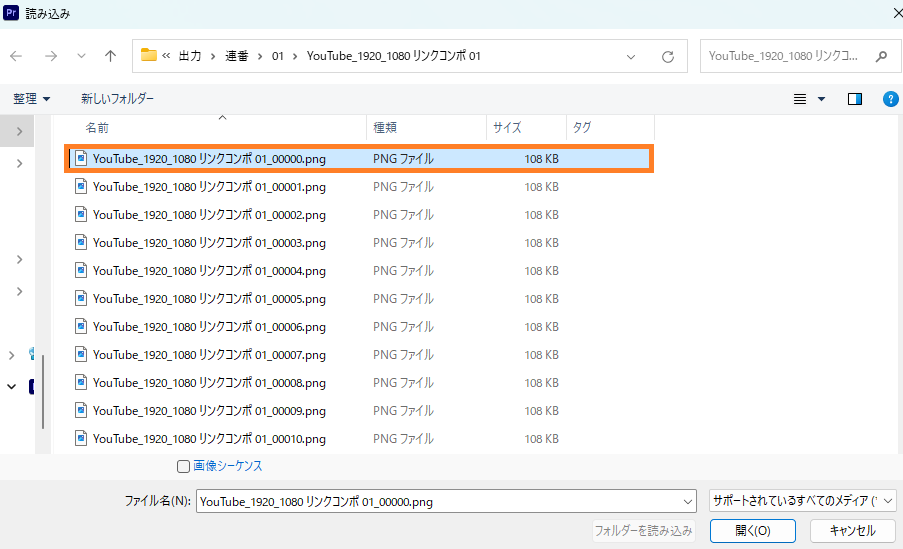The image size is (903, 549).
Task: Change the view layout icon
Action: click(800, 99)
